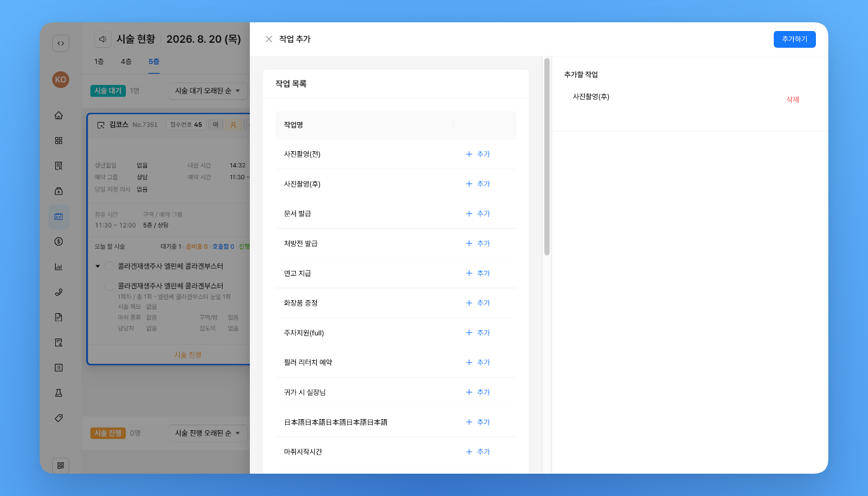This screenshot has height=496, width=868.
Task: Click the price tag icon in sidebar
Action: (59, 418)
